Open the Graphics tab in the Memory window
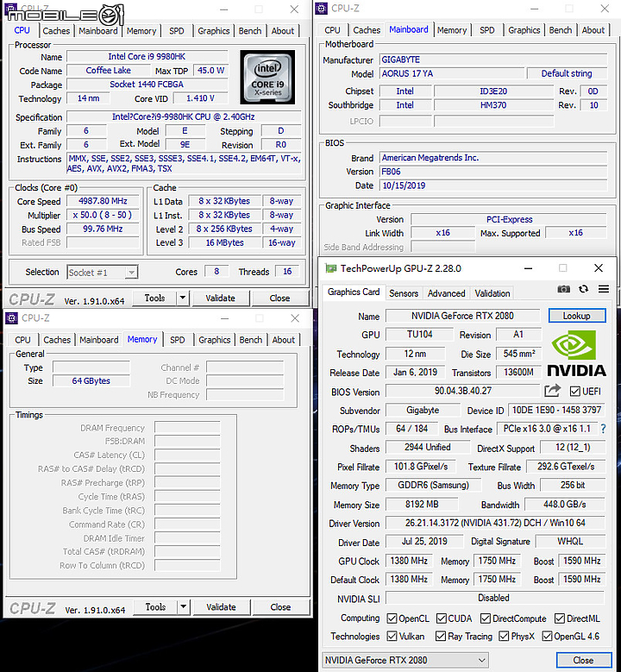Screen dimensions: 621x672 (x=214, y=340)
